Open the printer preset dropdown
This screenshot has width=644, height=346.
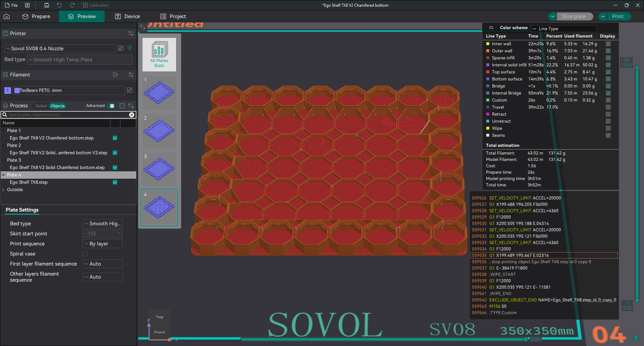pyautogui.click(x=60, y=49)
